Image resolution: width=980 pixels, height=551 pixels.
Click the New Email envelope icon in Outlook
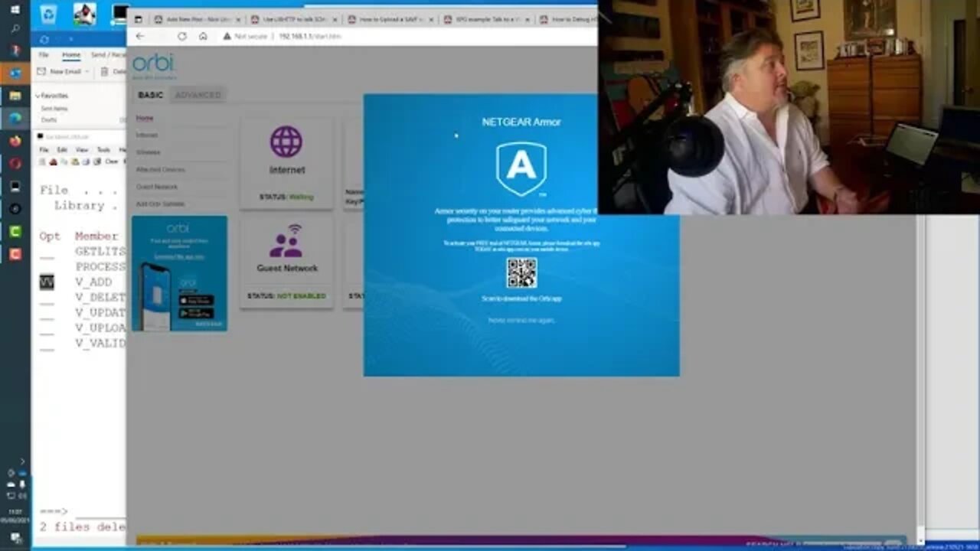(41, 71)
